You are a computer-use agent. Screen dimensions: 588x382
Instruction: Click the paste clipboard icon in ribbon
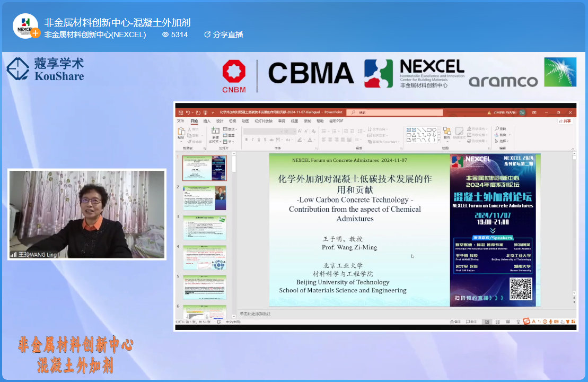(181, 132)
